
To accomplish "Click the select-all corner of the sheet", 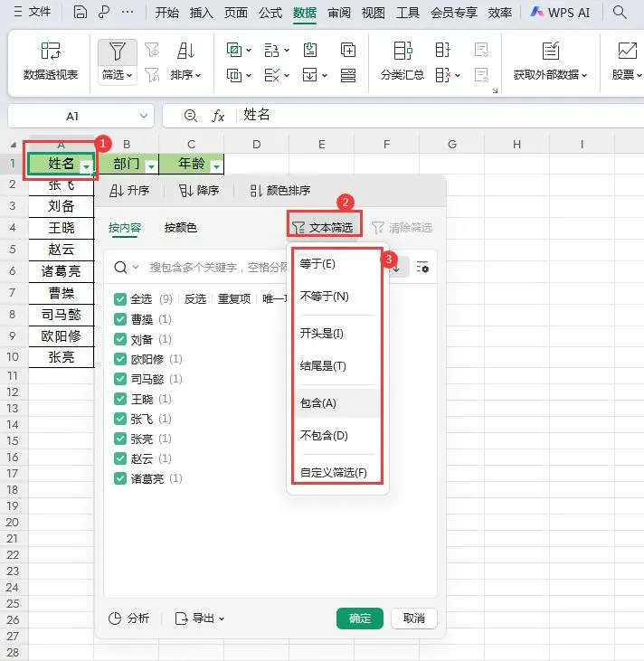I will point(13,145).
